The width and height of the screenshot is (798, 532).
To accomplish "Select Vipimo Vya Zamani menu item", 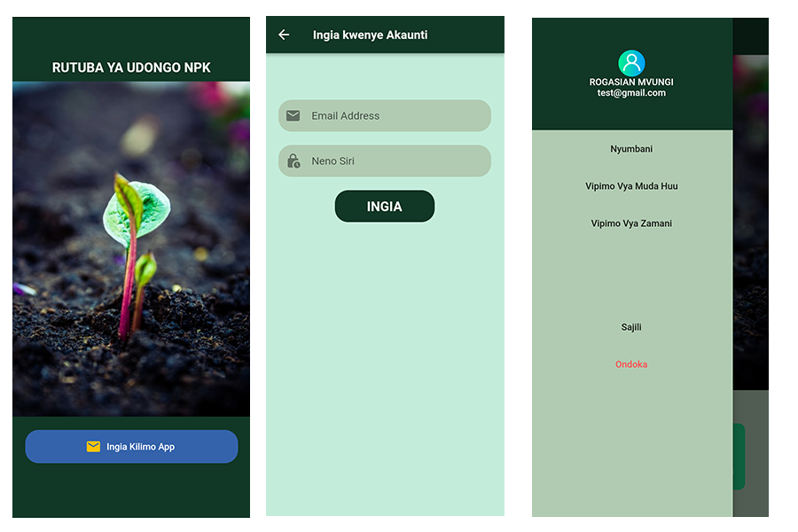I will click(x=631, y=223).
